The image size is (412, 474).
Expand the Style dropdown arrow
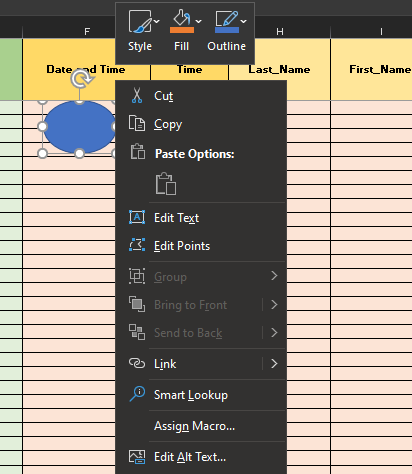click(x=156, y=22)
